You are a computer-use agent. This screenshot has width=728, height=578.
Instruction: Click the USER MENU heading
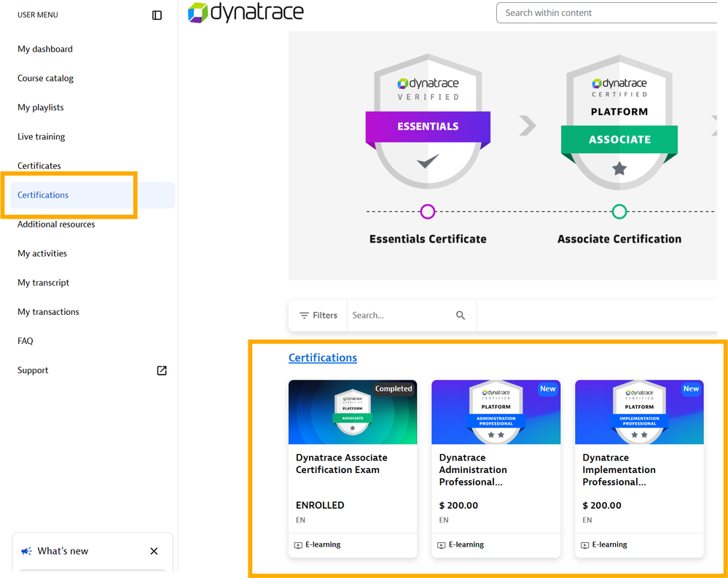pos(38,15)
